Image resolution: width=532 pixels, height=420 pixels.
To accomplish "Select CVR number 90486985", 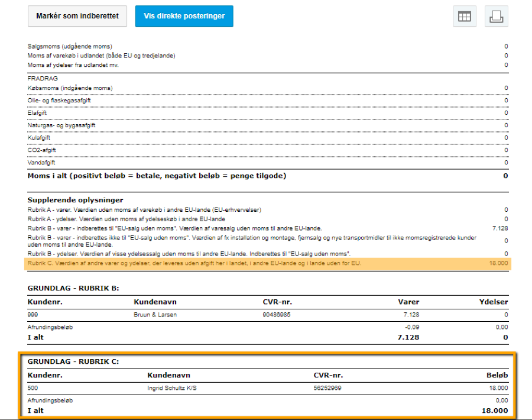I will pyautogui.click(x=277, y=315).
